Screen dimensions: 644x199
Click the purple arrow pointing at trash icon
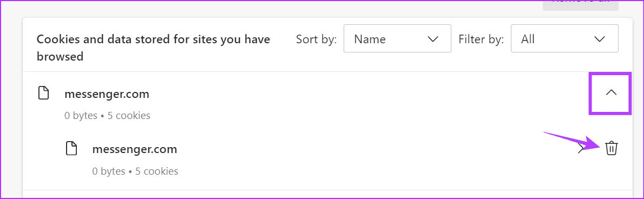[x=574, y=141]
